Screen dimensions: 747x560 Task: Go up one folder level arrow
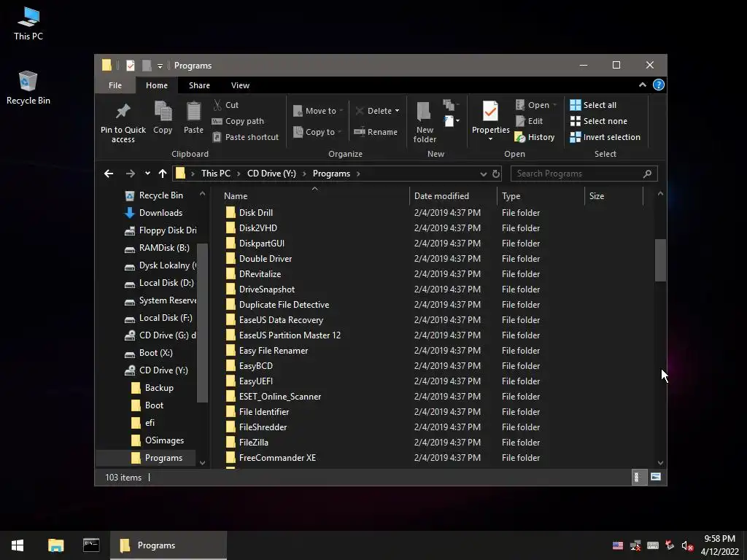click(x=163, y=174)
